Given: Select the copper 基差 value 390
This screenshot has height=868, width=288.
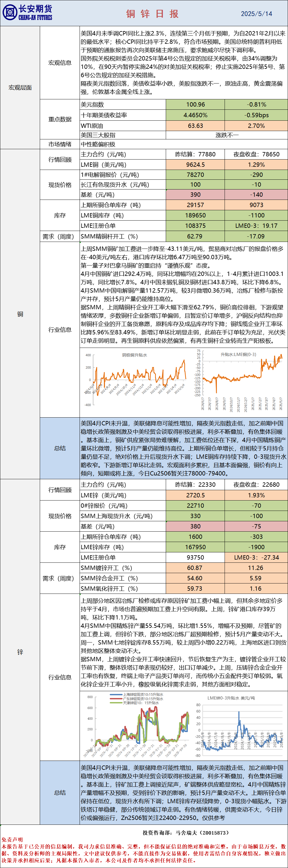Looking at the screenshot, I should tap(195, 195).
